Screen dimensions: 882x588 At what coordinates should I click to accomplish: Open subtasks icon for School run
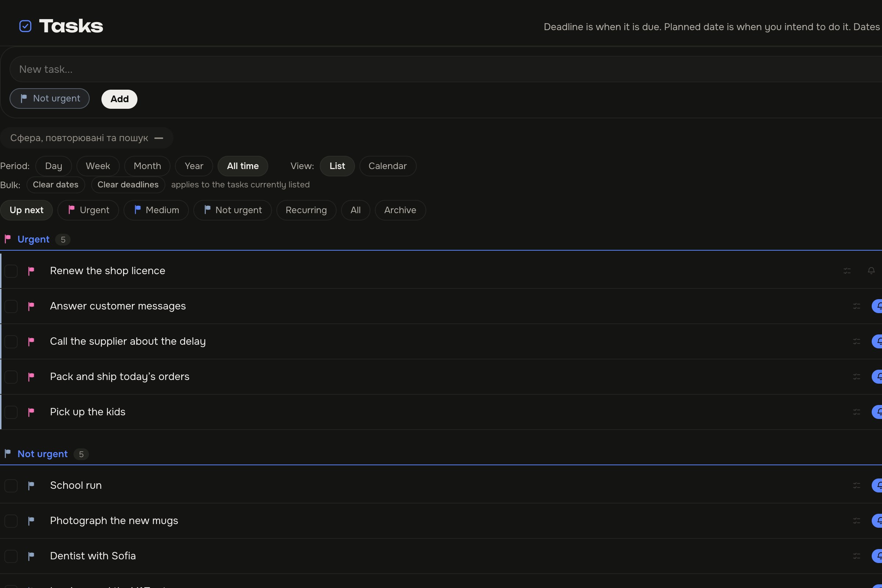857,485
